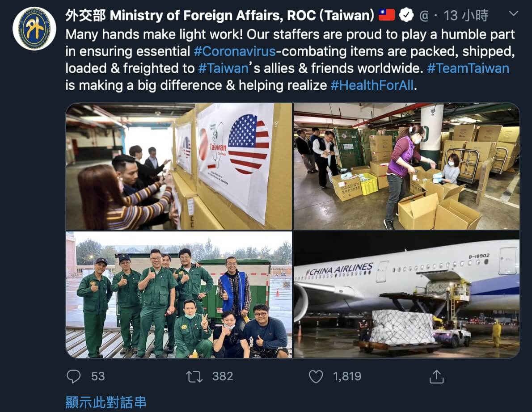Click the reply speech bubble icon
The image size is (532, 412).
pyautogui.click(x=73, y=376)
